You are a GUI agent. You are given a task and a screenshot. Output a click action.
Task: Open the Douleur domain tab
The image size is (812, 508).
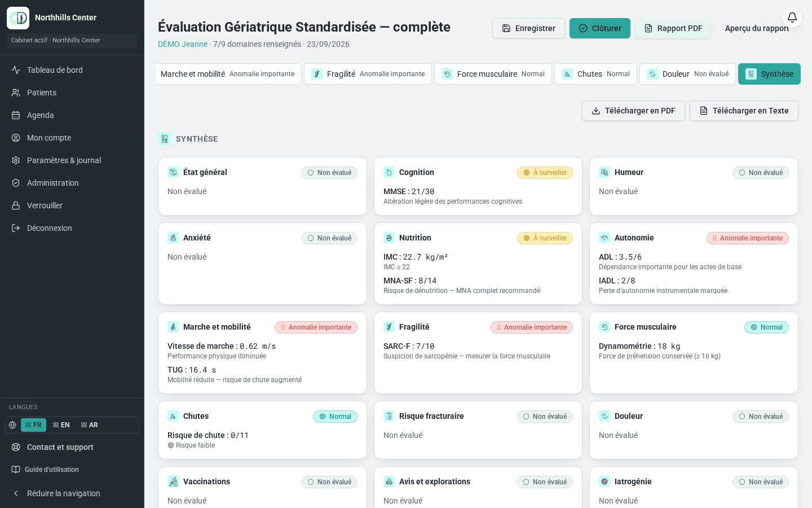click(687, 74)
